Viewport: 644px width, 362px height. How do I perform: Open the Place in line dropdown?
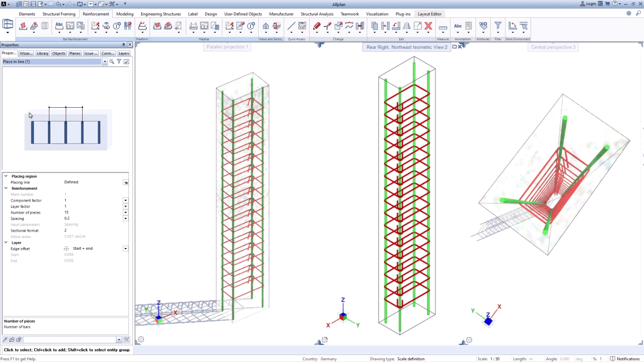pos(105,61)
